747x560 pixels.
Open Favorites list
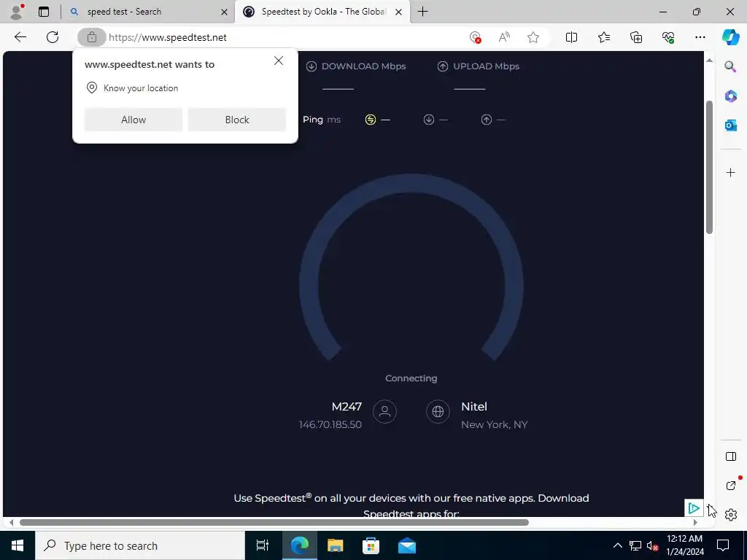pos(603,37)
